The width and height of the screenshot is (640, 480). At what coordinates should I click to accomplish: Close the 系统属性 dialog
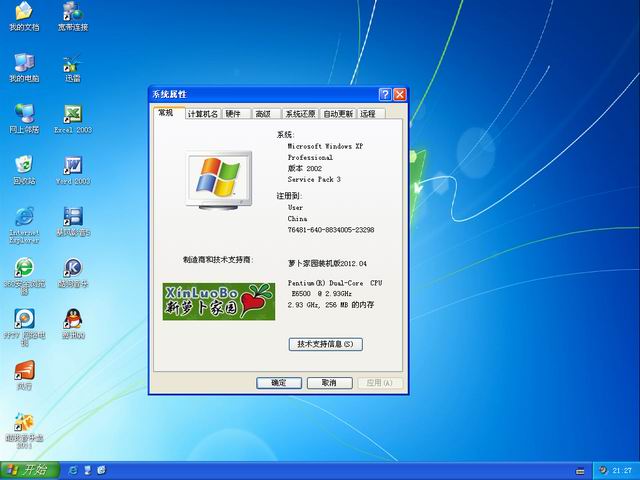(x=399, y=94)
